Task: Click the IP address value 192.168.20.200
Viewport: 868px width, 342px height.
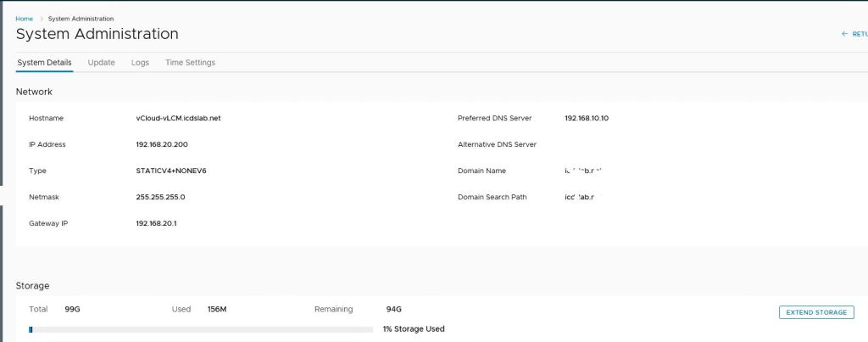Action: pos(161,144)
